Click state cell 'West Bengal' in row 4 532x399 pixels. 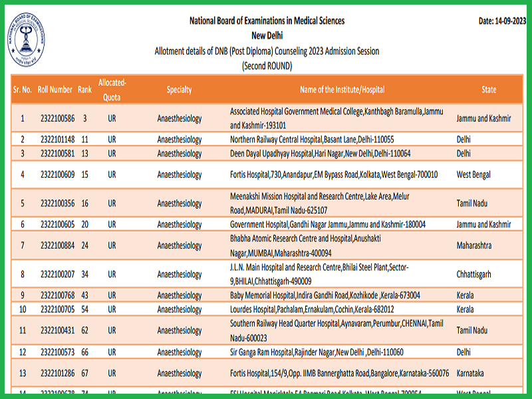(x=473, y=175)
